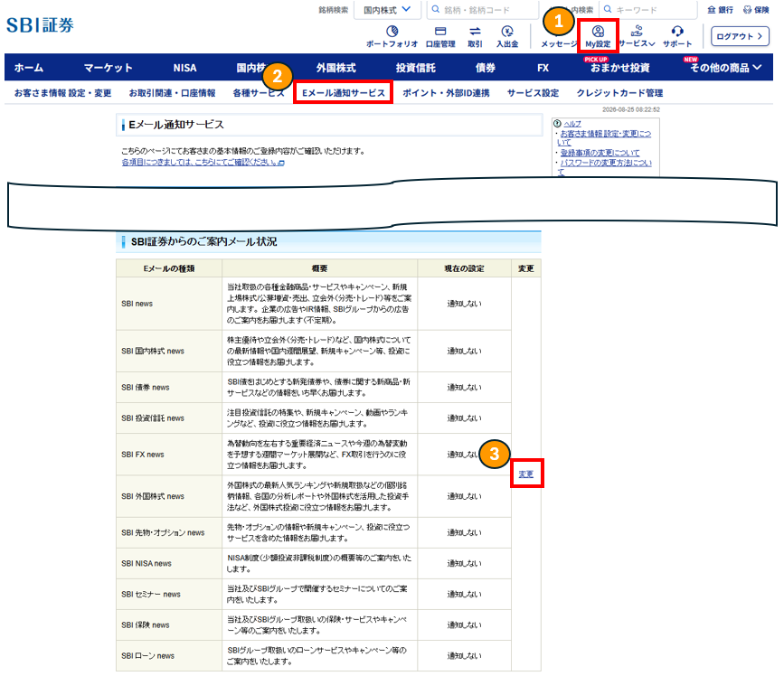
Task: Open 口座管理 card icon
Action: point(440,32)
